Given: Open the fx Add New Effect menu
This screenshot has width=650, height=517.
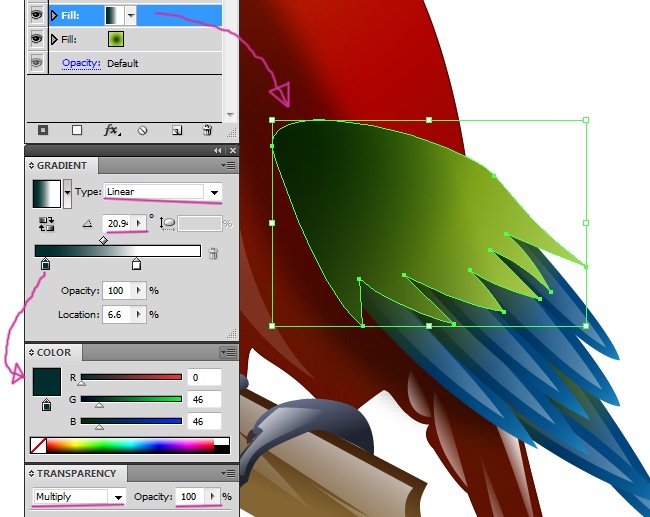Looking at the screenshot, I should click(111, 130).
